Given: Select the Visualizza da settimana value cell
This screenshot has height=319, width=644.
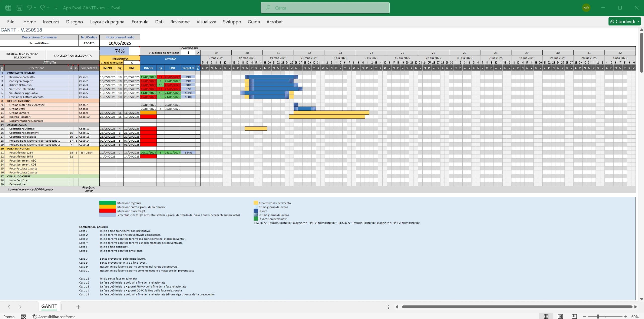Looking at the screenshot, I should [188, 53].
